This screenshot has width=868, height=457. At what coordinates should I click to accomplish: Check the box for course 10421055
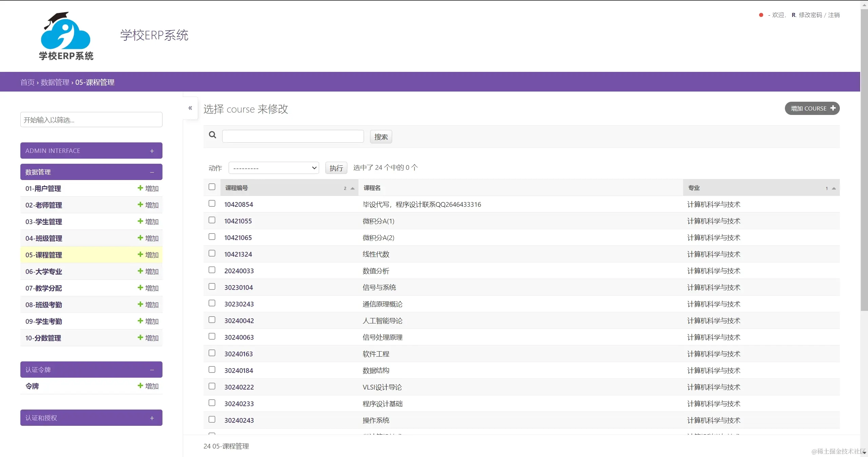[x=212, y=220]
